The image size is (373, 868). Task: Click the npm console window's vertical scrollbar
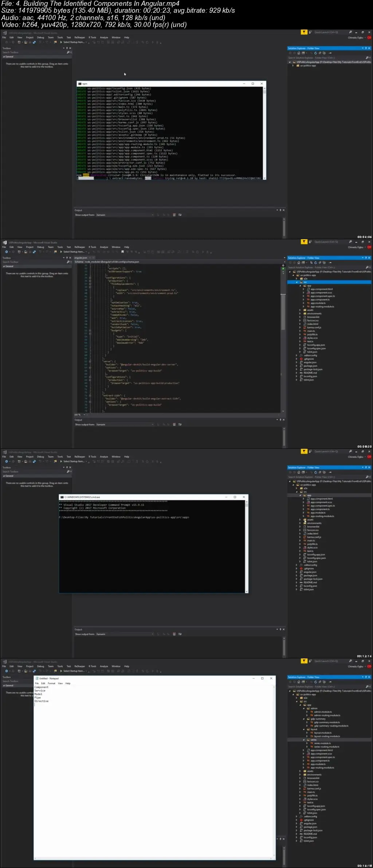coord(264,133)
